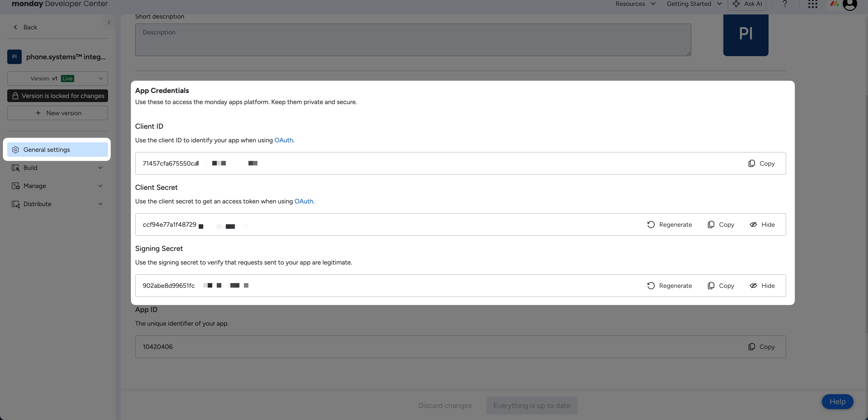Click the Client Secret value field
The image size is (868, 420).
pyautogui.click(x=461, y=224)
